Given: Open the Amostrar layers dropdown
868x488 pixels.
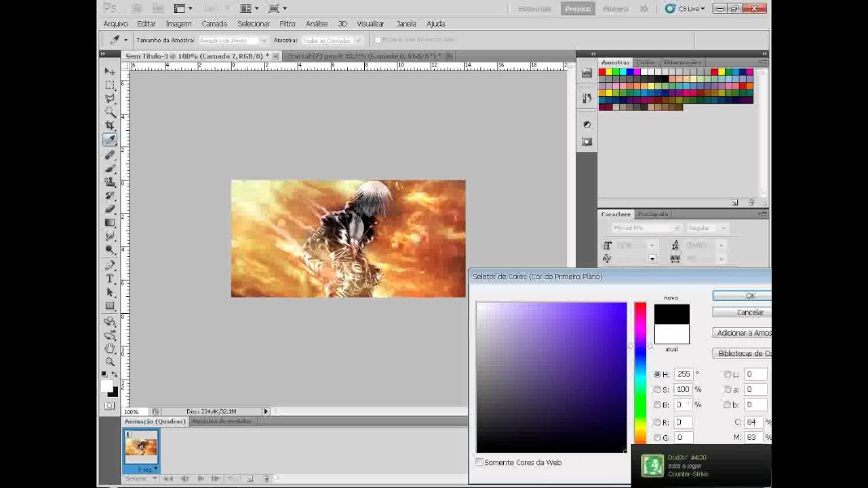Looking at the screenshot, I should tap(331, 41).
